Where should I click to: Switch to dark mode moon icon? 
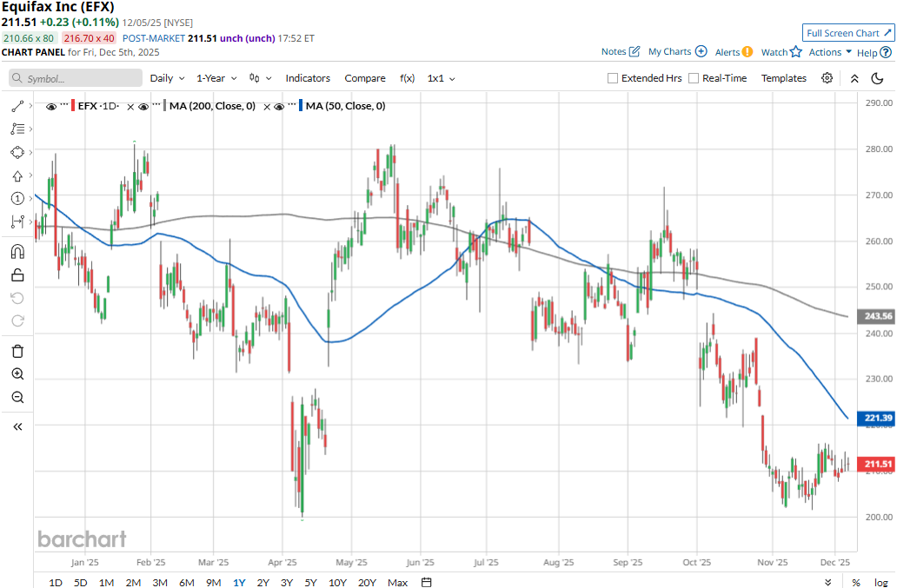pyautogui.click(x=878, y=78)
